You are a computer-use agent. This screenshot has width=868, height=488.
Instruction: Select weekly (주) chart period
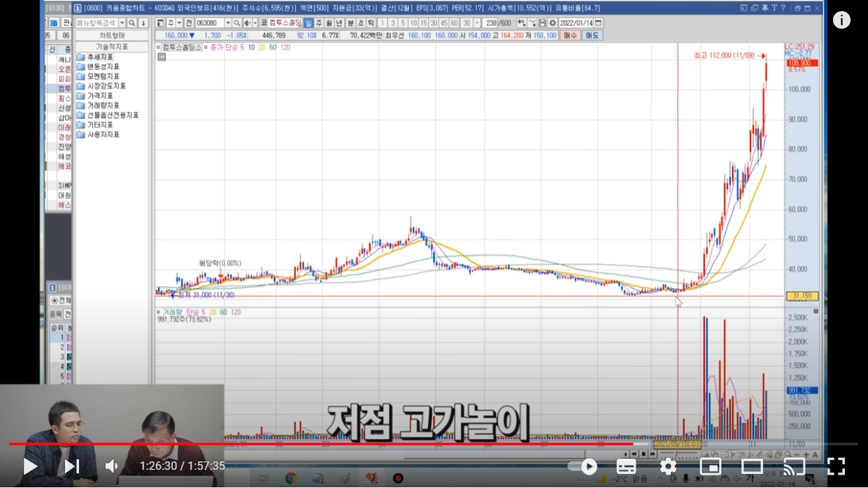click(x=318, y=23)
